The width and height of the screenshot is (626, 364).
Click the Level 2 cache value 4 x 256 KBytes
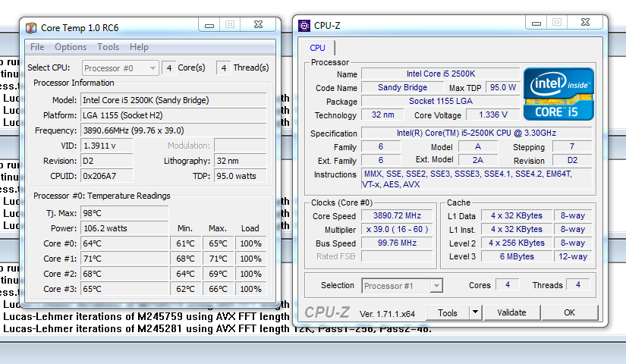pyautogui.click(x=516, y=243)
